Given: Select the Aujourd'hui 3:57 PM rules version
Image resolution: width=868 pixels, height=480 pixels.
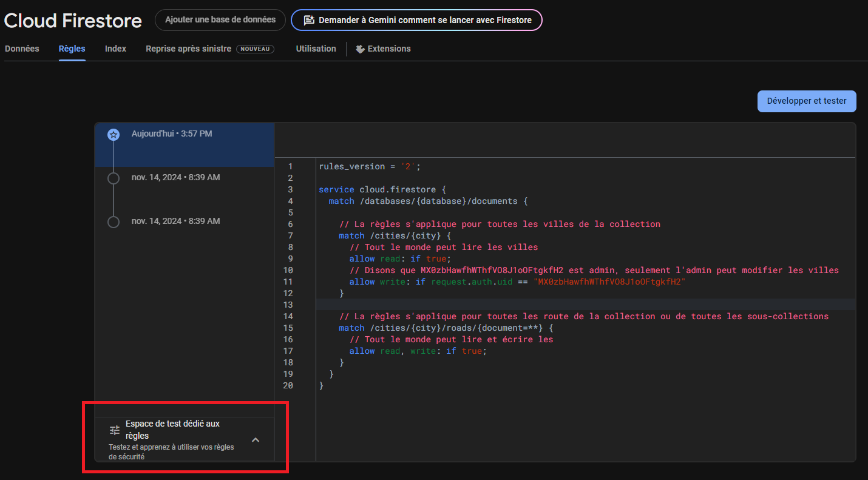Looking at the screenshot, I should pos(185,145).
